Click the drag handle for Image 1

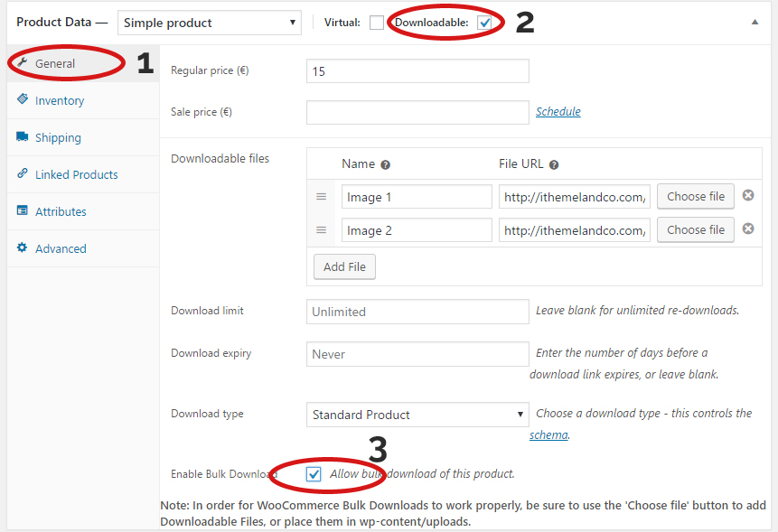click(321, 197)
